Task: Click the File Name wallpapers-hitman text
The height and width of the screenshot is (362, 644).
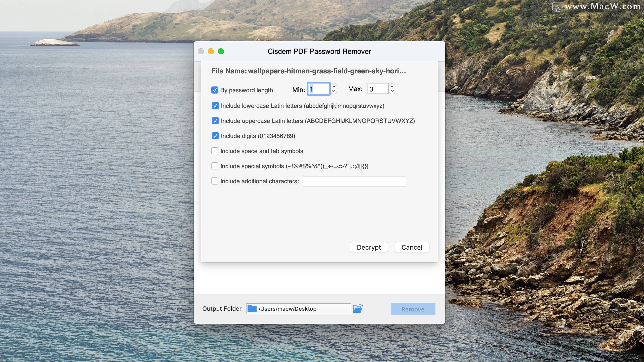Action: 308,71
